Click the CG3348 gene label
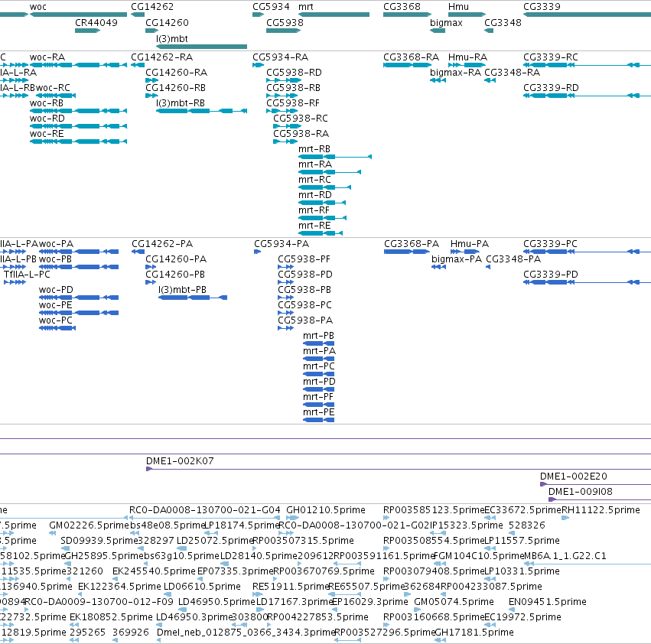This screenshot has height=644, width=651. 503,22
